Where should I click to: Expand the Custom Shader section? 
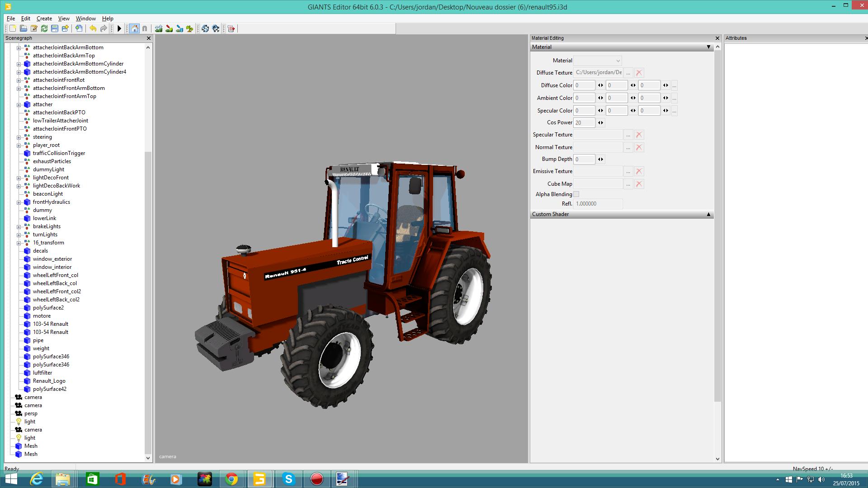(x=708, y=214)
